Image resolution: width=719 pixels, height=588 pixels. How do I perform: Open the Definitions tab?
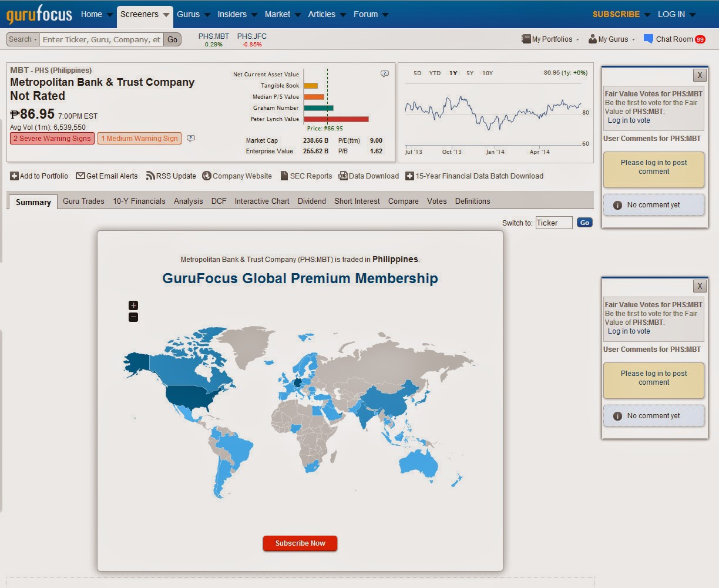[472, 201]
